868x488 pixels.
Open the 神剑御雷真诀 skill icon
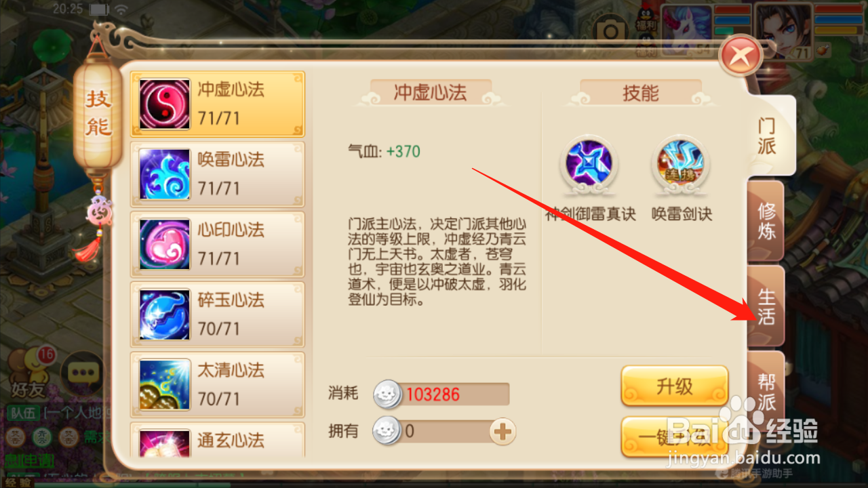coord(590,164)
